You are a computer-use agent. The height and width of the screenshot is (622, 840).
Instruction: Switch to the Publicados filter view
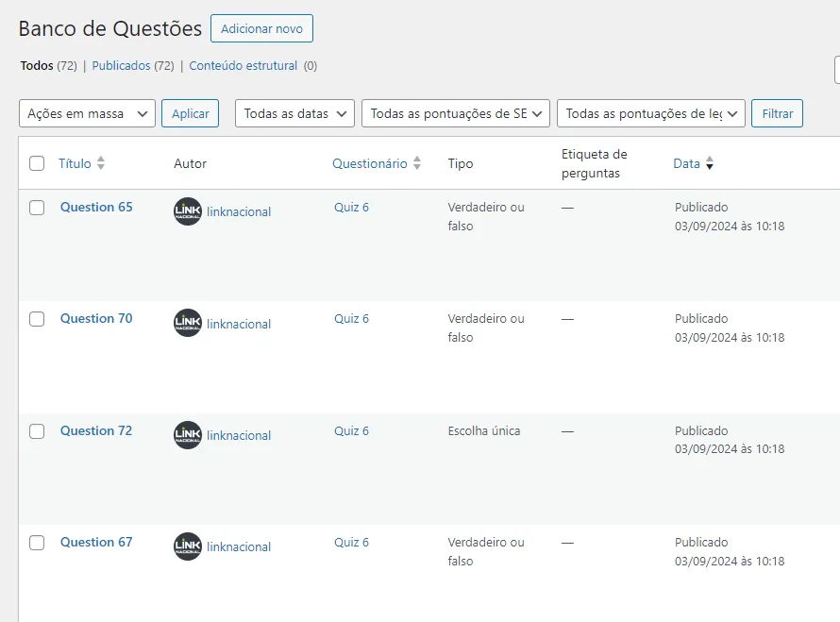[121, 66]
